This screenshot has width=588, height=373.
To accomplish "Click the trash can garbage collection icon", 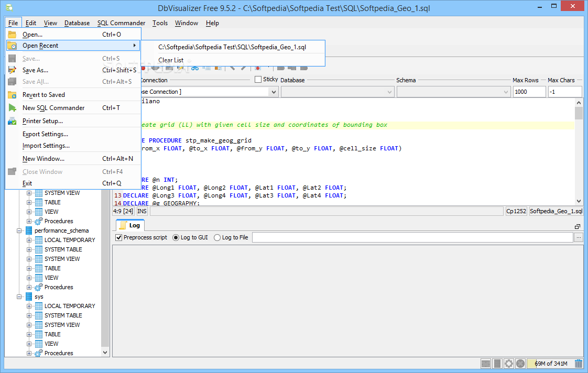I will [x=579, y=363].
